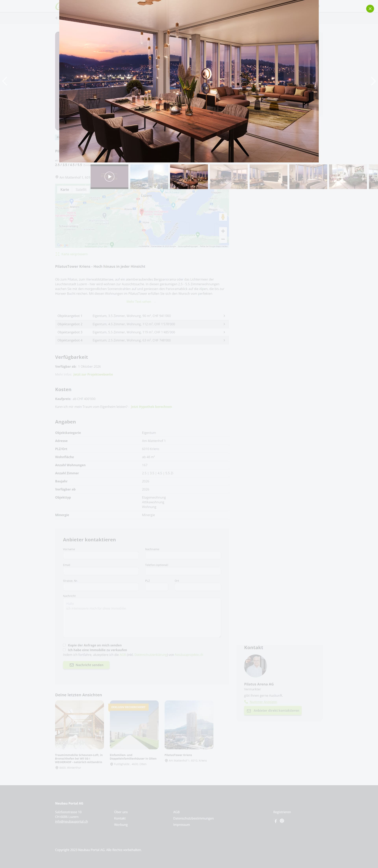Close the image lightbox with green X
Viewport: 378px width, 868px height.
coord(370,8)
